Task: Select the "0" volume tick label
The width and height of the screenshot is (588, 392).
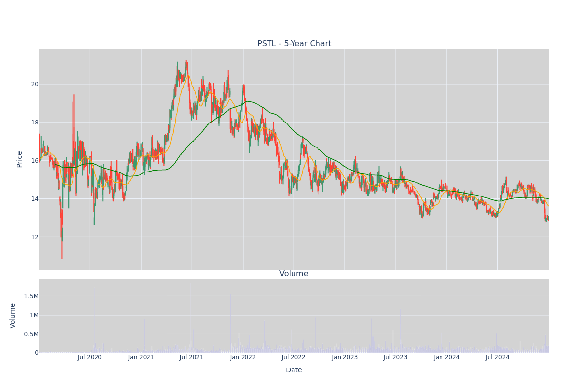Action: [37, 353]
